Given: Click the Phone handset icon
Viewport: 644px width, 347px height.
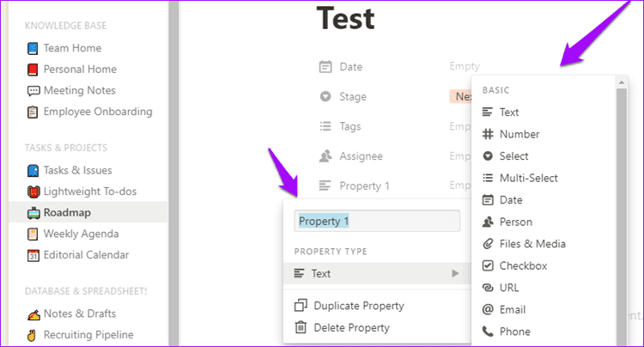Looking at the screenshot, I should tap(488, 332).
